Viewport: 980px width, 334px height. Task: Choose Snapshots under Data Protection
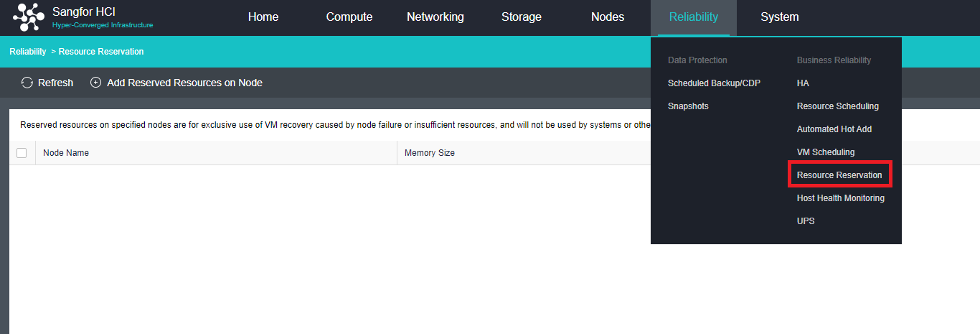pos(688,106)
